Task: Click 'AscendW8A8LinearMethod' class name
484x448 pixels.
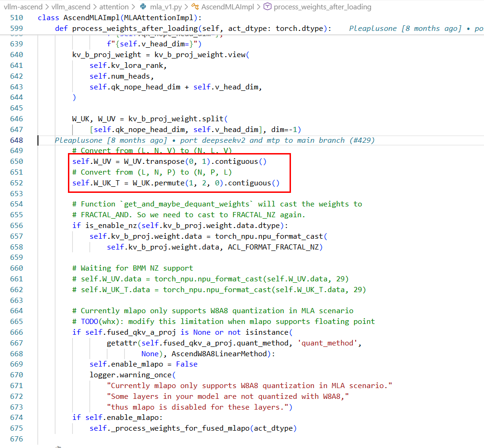Action: (219, 354)
